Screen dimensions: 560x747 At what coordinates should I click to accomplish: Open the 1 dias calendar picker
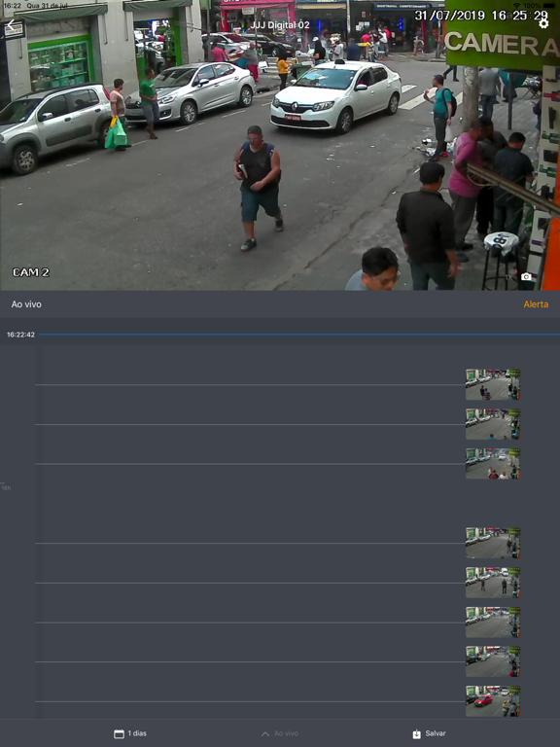130,733
